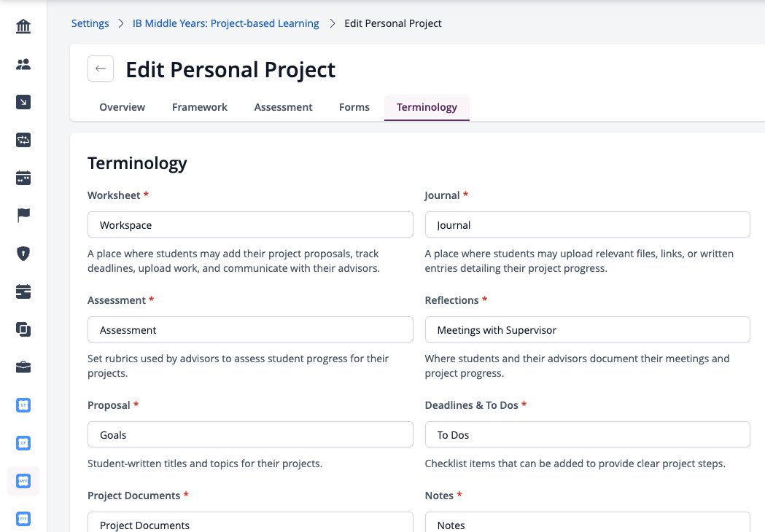Open the stacked squares icon in sidebar
Viewport: 765px width, 532px height.
[23, 329]
